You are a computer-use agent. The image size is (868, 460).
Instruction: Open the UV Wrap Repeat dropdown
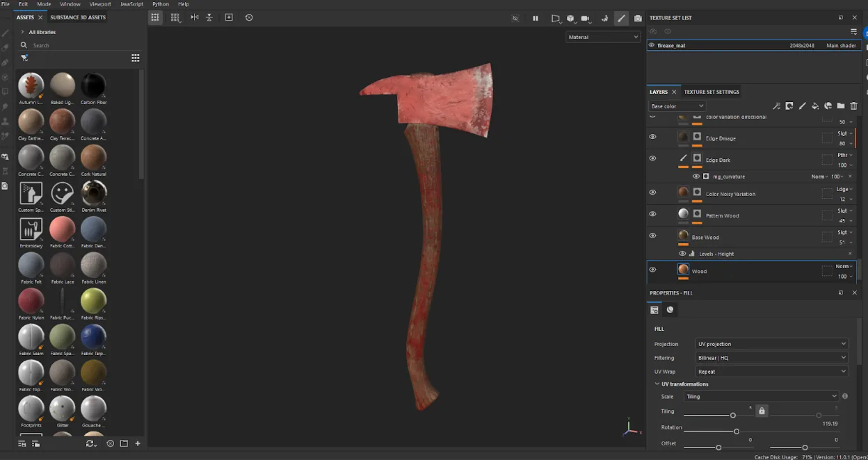point(771,372)
